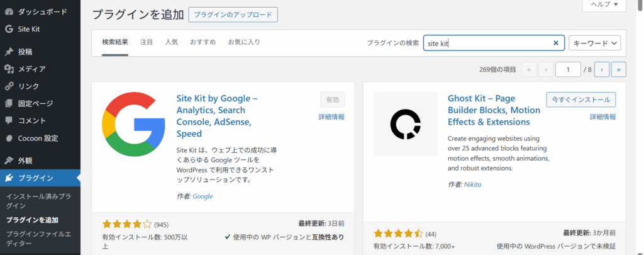The image size is (644, 255).
Task: Open the キーワード search type dropdown
Action: coord(595,43)
